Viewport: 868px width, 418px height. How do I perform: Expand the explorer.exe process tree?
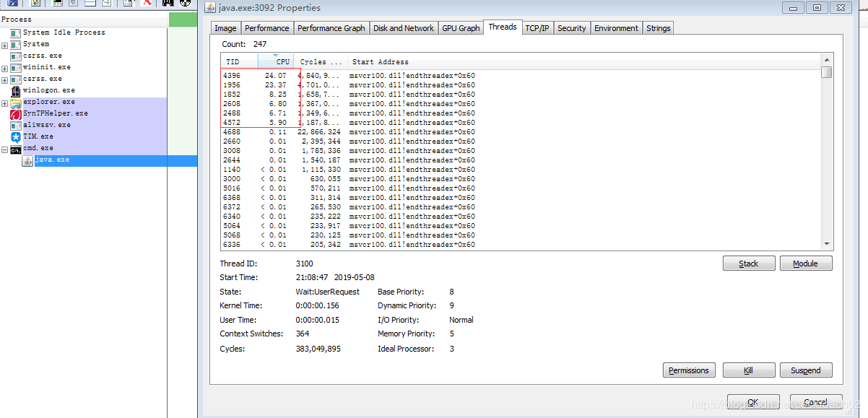click(x=4, y=101)
